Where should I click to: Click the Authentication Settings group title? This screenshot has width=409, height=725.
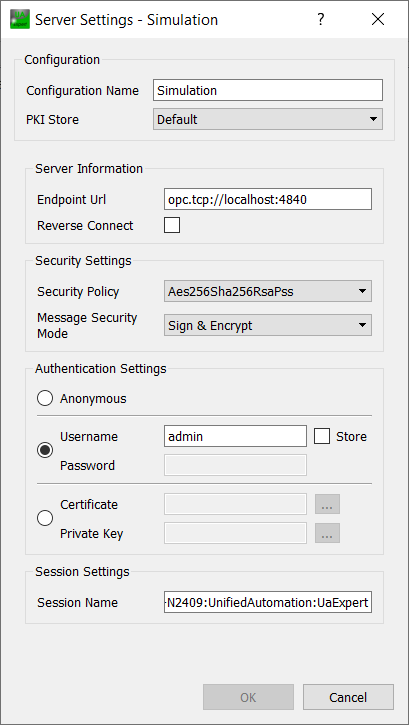[101, 369]
